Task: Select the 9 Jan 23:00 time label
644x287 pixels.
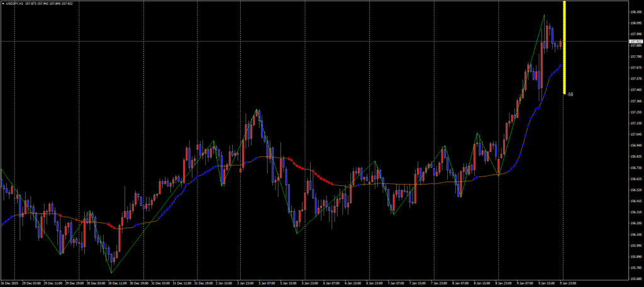Action: [x=567, y=283]
